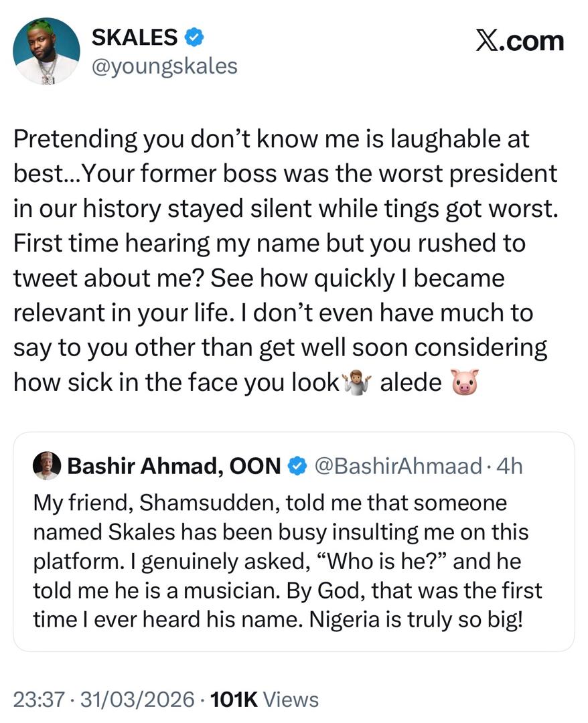Image resolution: width=588 pixels, height=723 pixels.
Task: Click SKALES profile avatar photo
Action: pos(46,51)
